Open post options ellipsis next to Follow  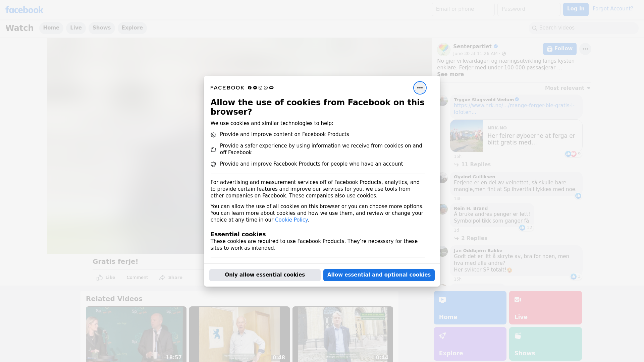coord(585,49)
